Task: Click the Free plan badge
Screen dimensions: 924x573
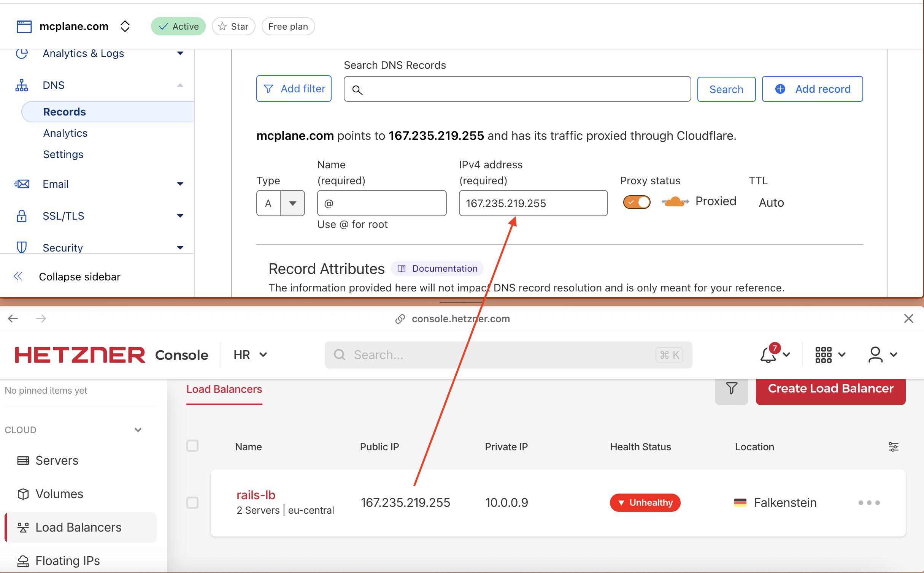Action: click(x=288, y=26)
